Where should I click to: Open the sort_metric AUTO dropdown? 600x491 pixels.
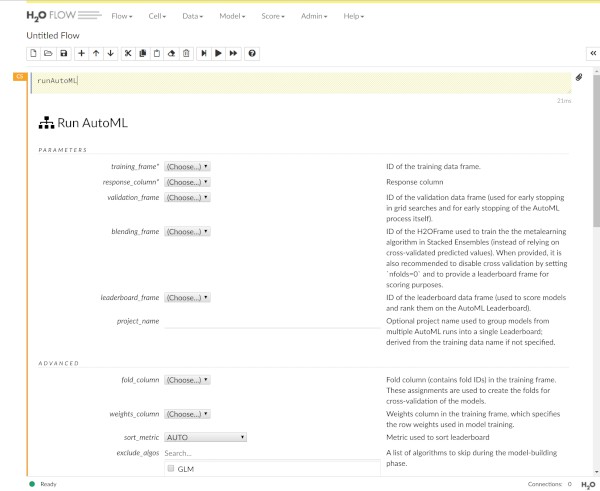[x=205, y=437]
